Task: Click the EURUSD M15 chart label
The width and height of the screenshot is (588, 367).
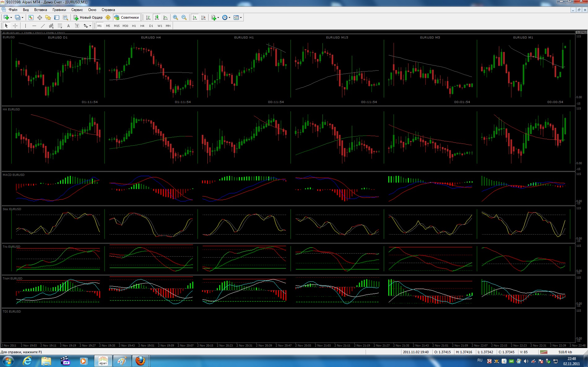Action: pos(337,37)
